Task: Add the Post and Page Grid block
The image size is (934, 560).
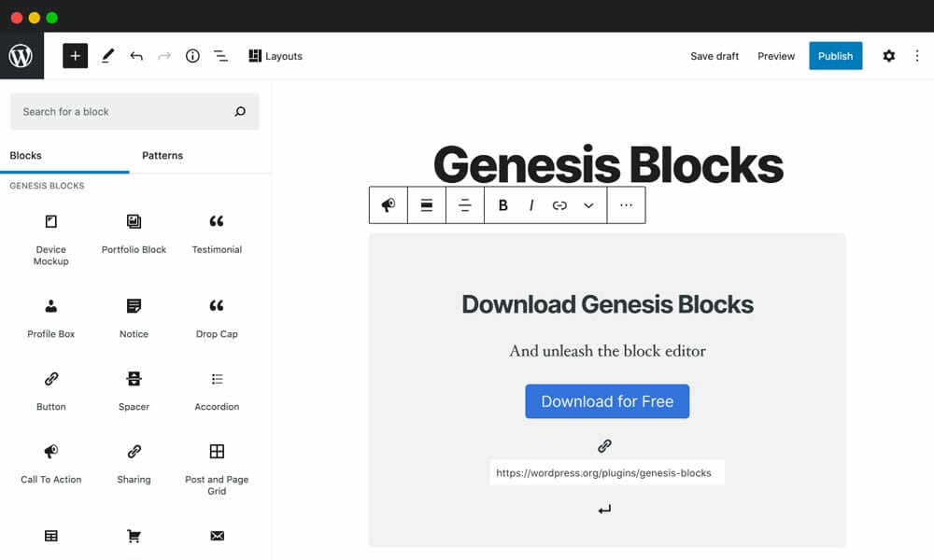Action: pyautogui.click(x=217, y=469)
